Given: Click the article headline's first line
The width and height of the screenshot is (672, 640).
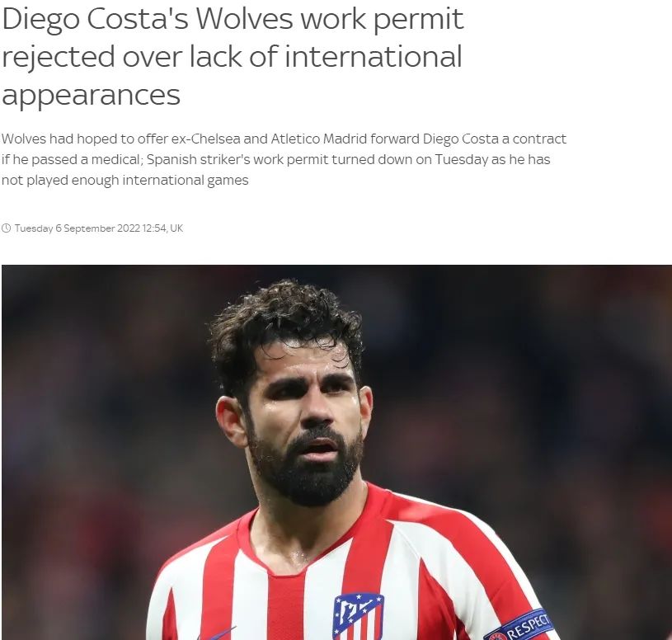Looking at the screenshot, I should pyautogui.click(x=233, y=20).
